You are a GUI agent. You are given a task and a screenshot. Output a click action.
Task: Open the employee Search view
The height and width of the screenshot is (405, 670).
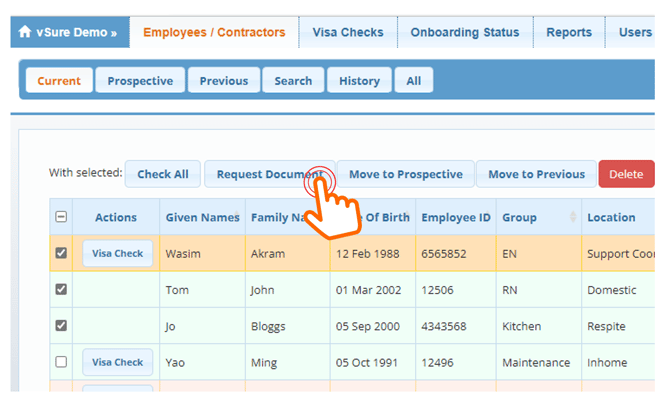coord(293,81)
